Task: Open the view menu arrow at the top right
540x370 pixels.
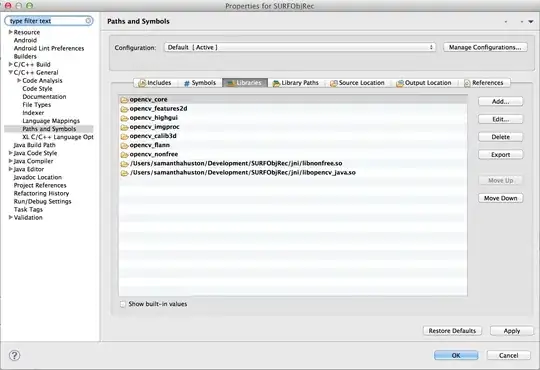Action: [x=531, y=21]
